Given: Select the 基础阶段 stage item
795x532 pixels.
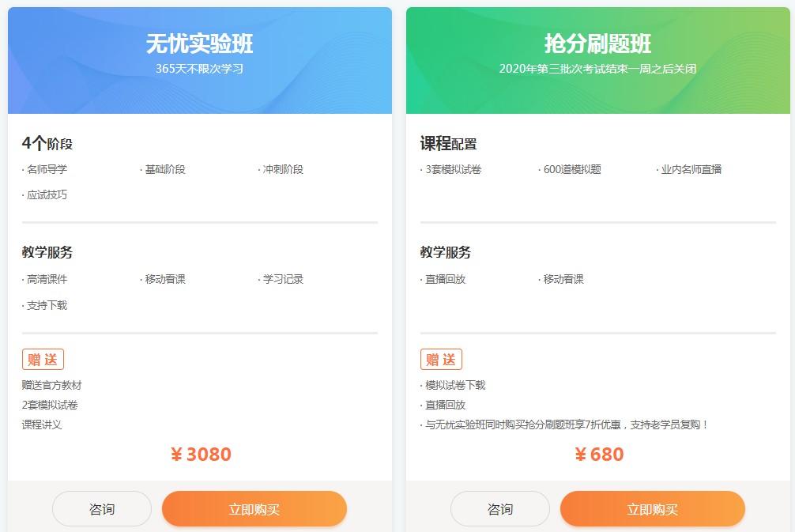Looking at the screenshot, I should tap(164, 168).
